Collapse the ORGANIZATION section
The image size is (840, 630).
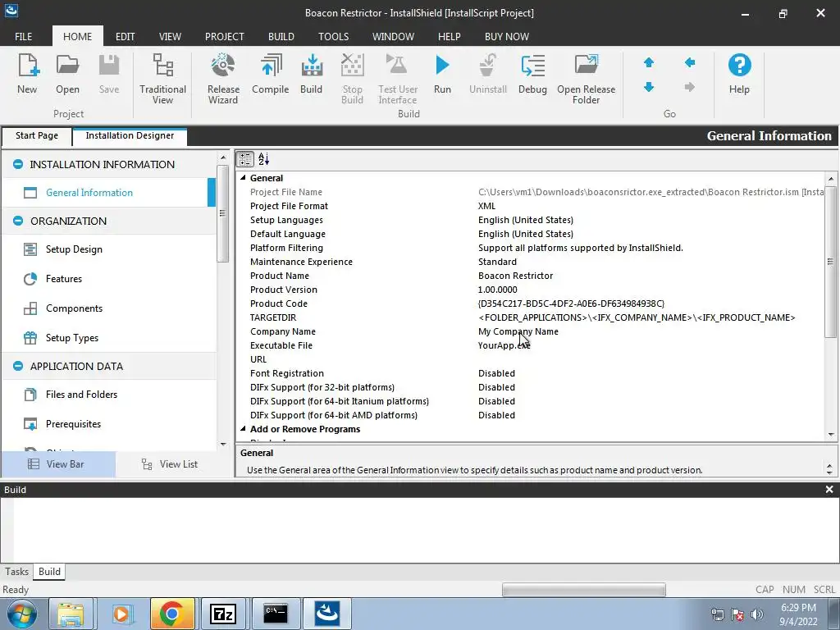coord(18,221)
